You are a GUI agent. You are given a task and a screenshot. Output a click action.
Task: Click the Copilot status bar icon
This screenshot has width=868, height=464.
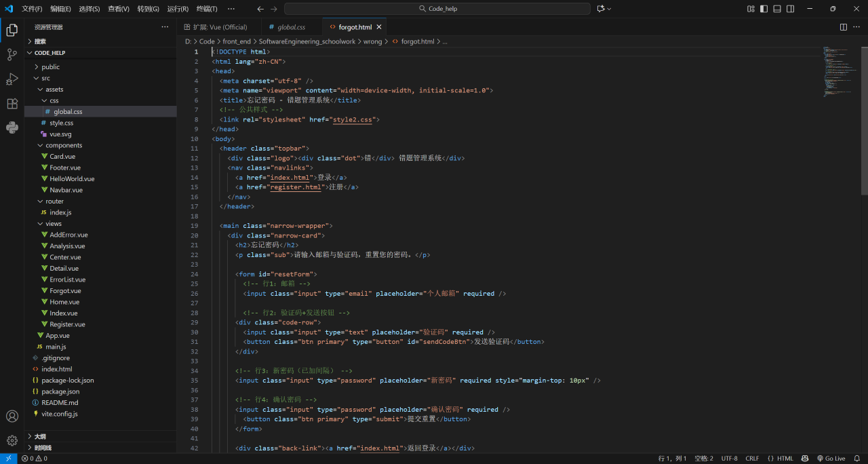pos(805,459)
